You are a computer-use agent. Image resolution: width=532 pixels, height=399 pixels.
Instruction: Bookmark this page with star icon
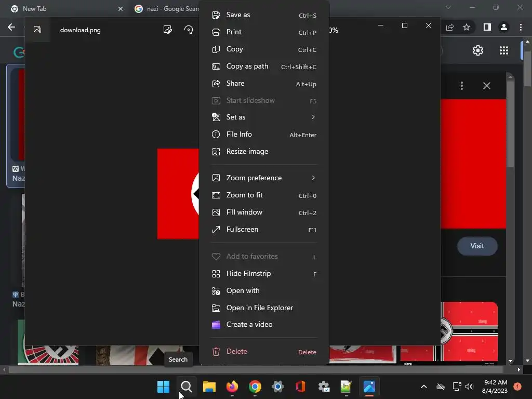coord(467,27)
